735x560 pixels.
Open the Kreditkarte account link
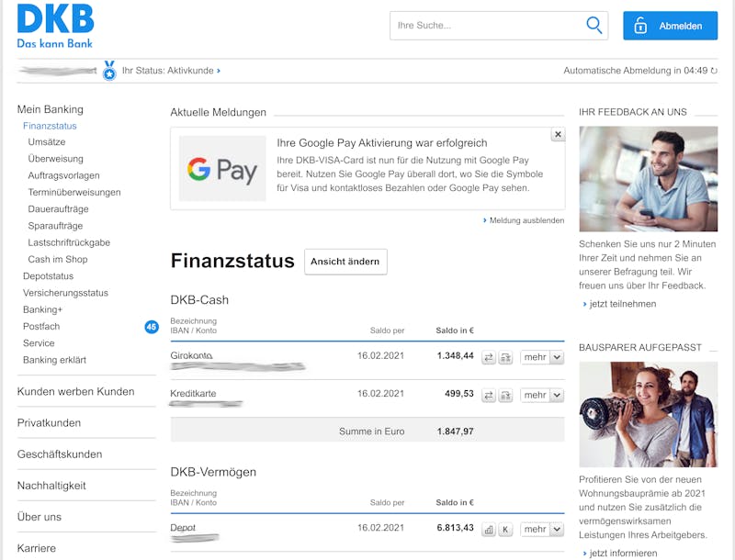point(193,393)
